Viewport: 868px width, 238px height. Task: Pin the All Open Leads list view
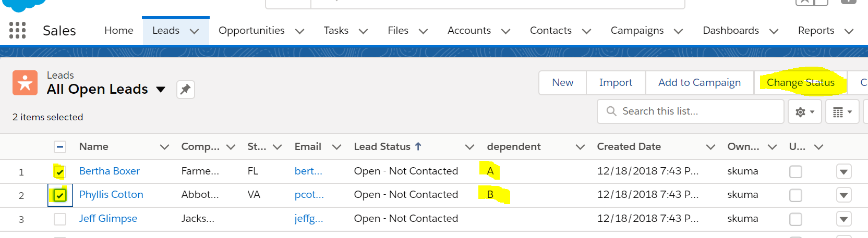coord(185,90)
